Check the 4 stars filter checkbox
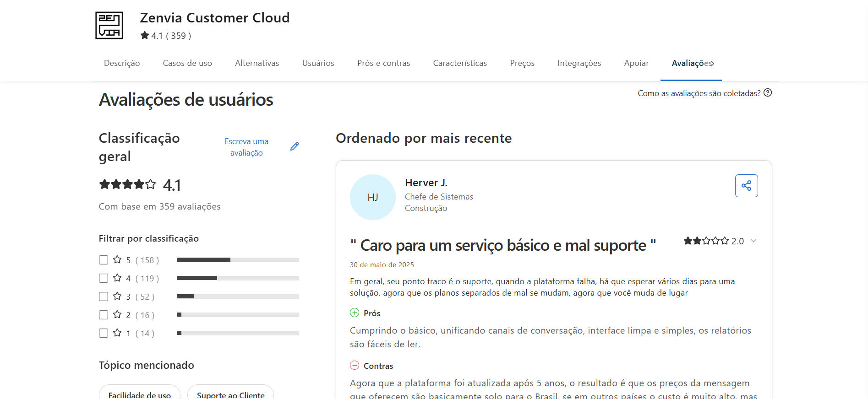The width and height of the screenshot is (868, 399). [x=104, y=278]
